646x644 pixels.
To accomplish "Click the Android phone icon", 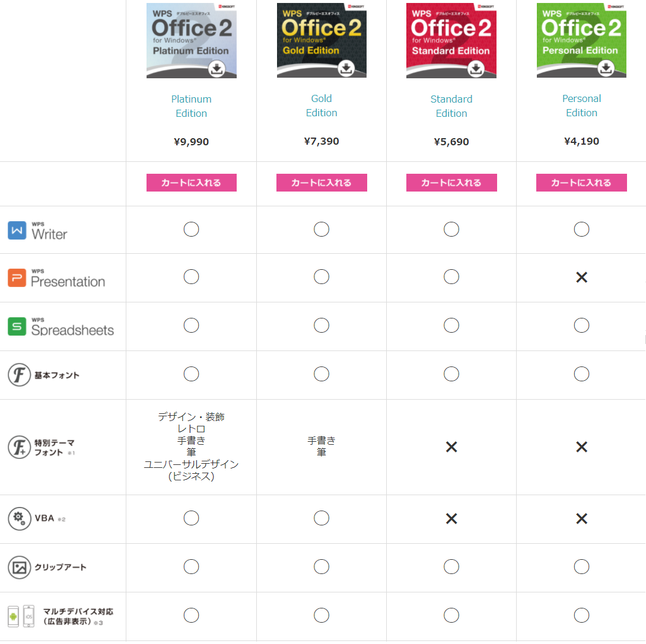I will pyautogui.click(x=13, y=617).
